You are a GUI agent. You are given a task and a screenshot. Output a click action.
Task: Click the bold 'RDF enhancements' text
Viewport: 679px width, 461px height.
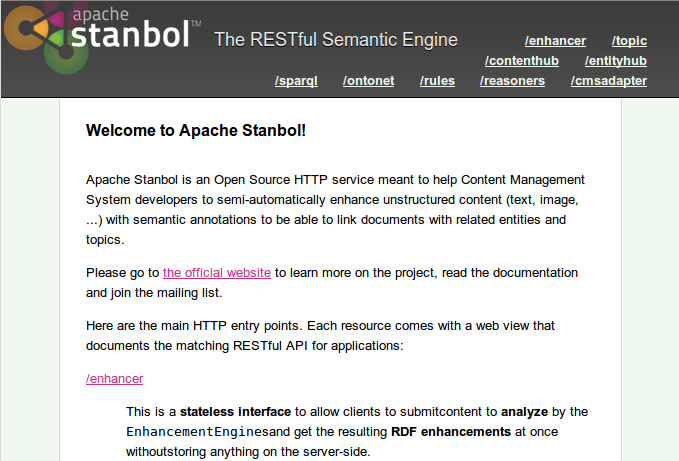point(451,432)
